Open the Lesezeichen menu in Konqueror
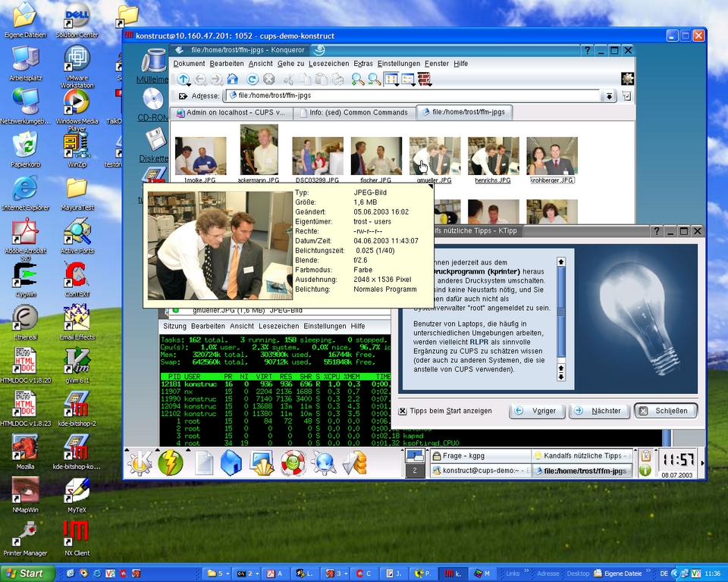This screenshot has height=582, width=728. click(x=328, y=64)
